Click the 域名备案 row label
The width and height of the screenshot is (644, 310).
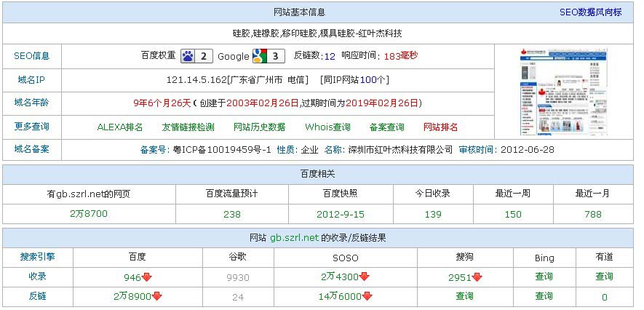(31, 149)
